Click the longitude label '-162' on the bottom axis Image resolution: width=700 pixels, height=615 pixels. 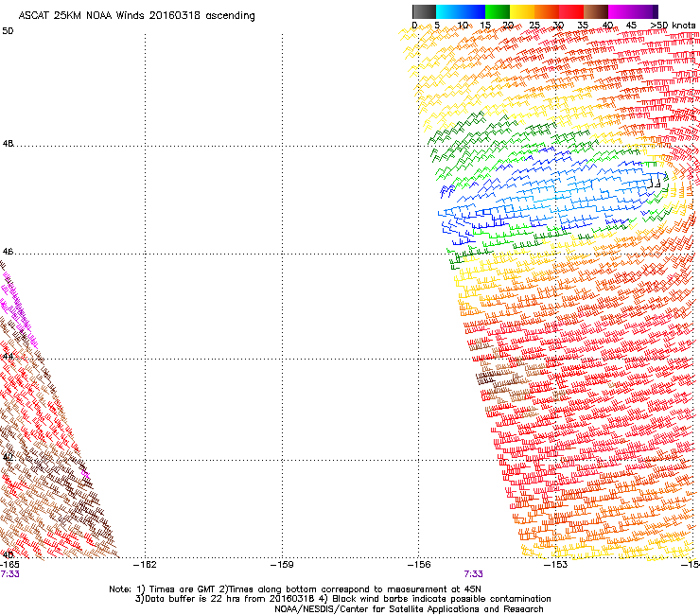click(146, 565)
